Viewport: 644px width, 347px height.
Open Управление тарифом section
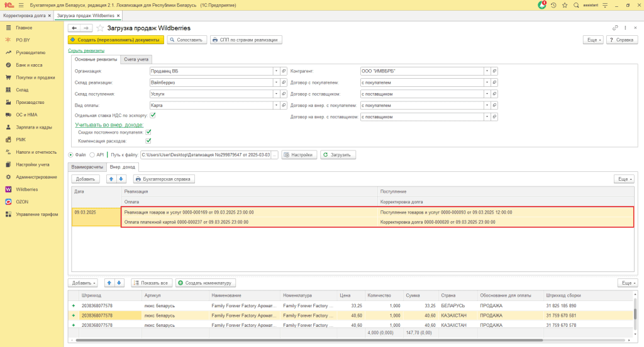pyautogui.click(x=37, y=214)
